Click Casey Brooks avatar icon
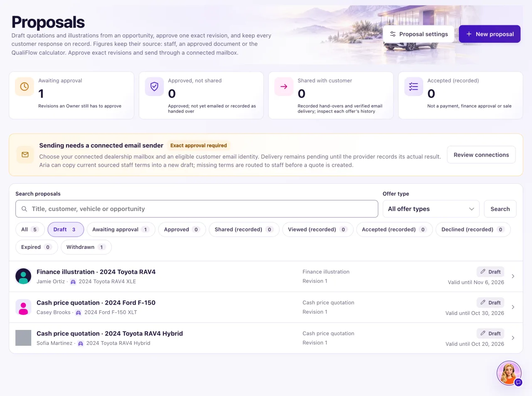 (x=23, y=307)
